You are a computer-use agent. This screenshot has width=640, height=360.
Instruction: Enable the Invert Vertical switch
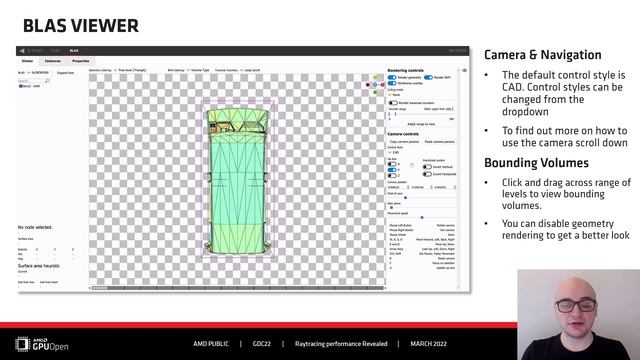(427, 167)
